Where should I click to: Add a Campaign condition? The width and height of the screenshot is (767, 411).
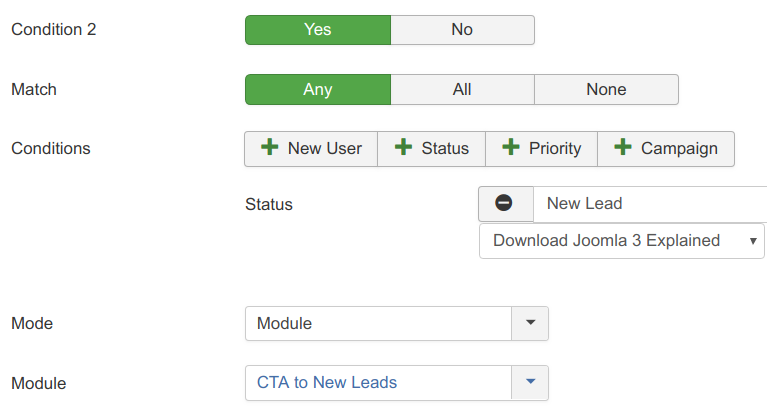pyautogui.click(x=666, y=149)
